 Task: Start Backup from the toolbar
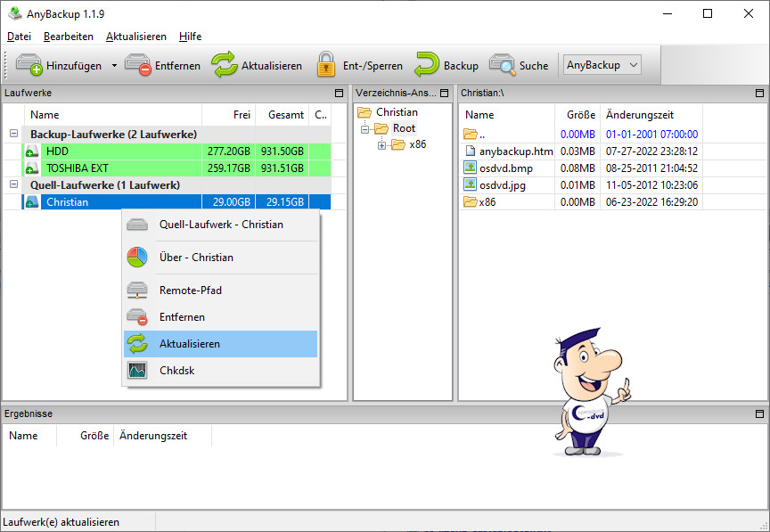pyautogui.click(x=427, y=65)
